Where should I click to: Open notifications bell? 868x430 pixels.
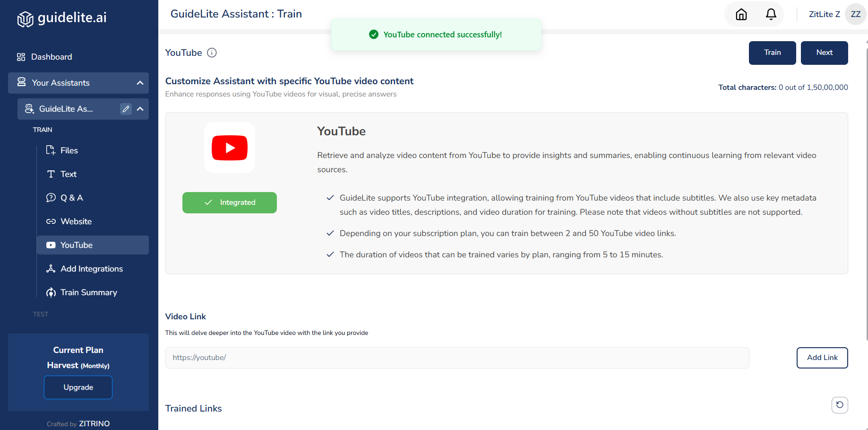tap(771, 15)
